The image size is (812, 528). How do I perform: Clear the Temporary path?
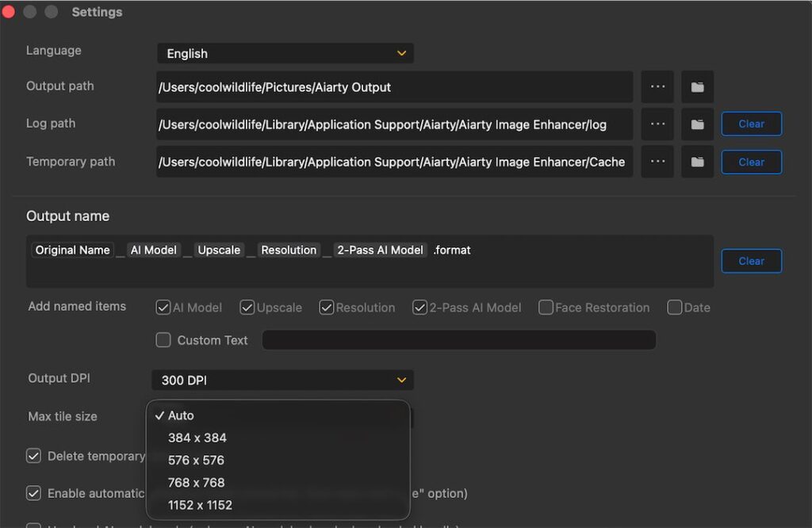(x=751, y=162)
